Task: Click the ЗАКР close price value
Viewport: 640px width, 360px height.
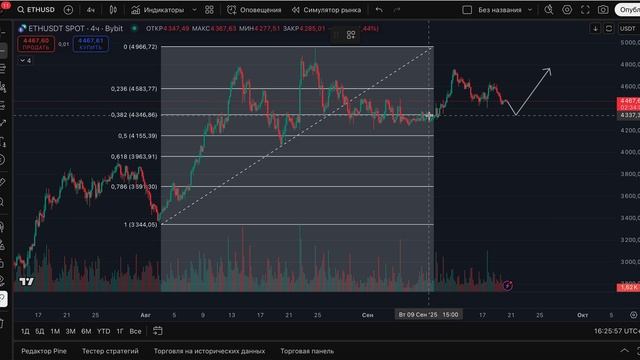Action: (x=312, y=28)
